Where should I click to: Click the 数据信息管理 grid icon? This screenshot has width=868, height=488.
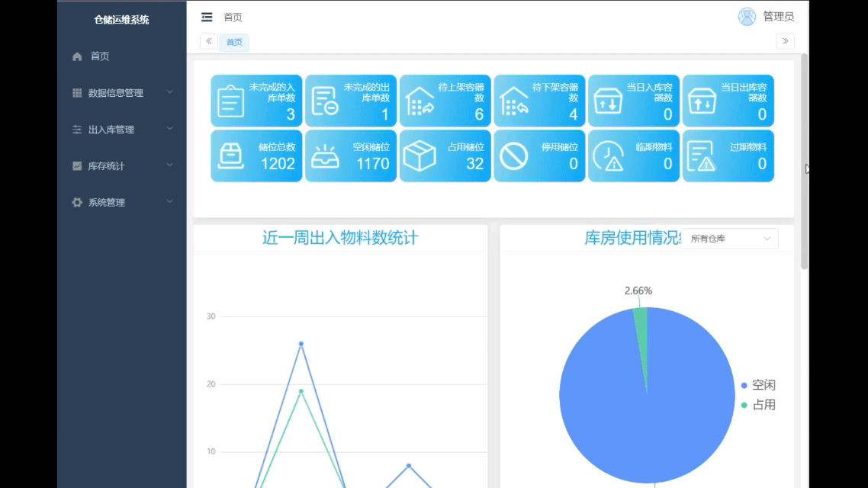[77, 93]
